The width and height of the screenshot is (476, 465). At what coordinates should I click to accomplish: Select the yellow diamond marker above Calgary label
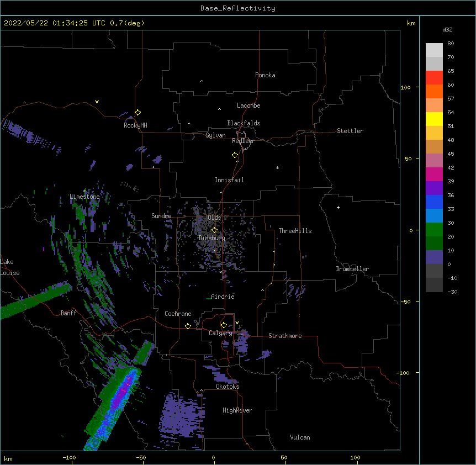click(x=224, y=325)
